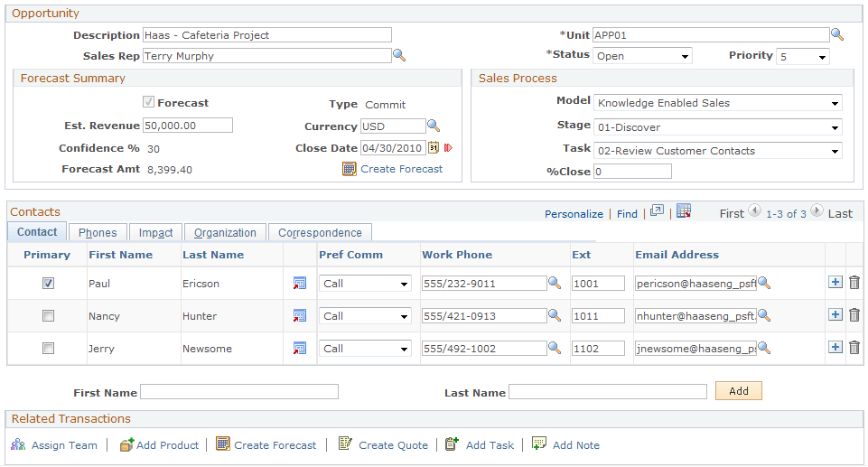Screen dimensions: 868x467
Task: Click the Est. Revenue field
Action: [x=188, y=125]
